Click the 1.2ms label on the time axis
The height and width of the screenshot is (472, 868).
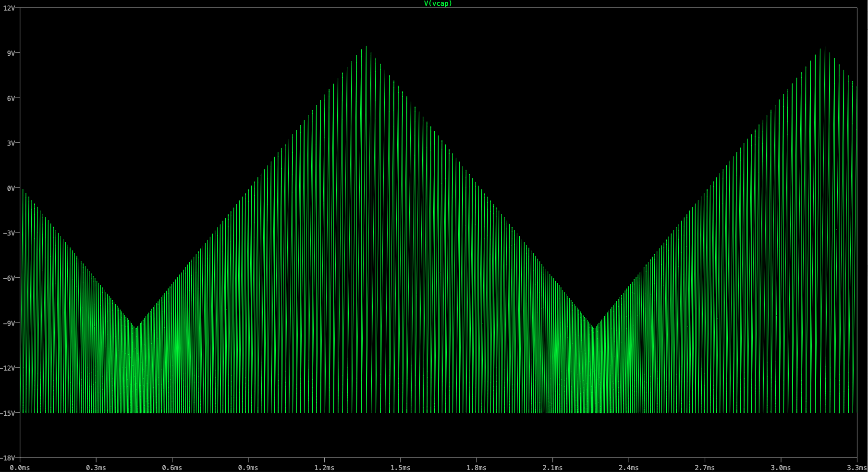(x=324, y=468)
